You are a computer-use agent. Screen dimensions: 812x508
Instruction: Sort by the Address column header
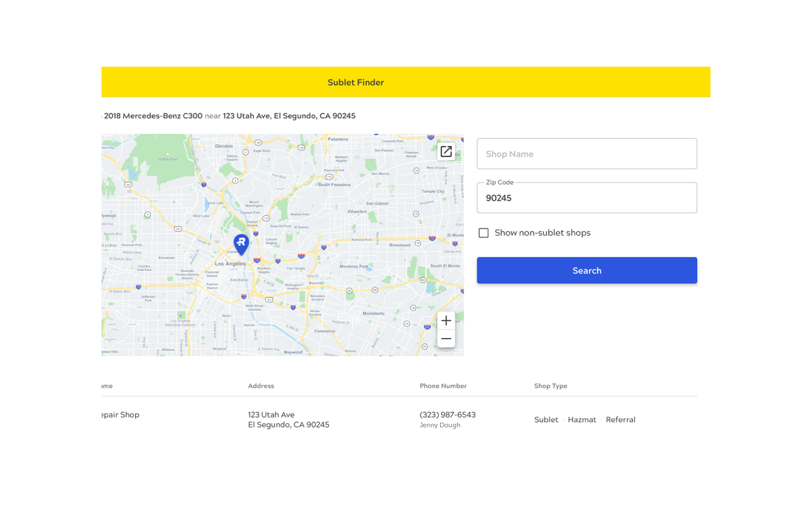(261, 386)
